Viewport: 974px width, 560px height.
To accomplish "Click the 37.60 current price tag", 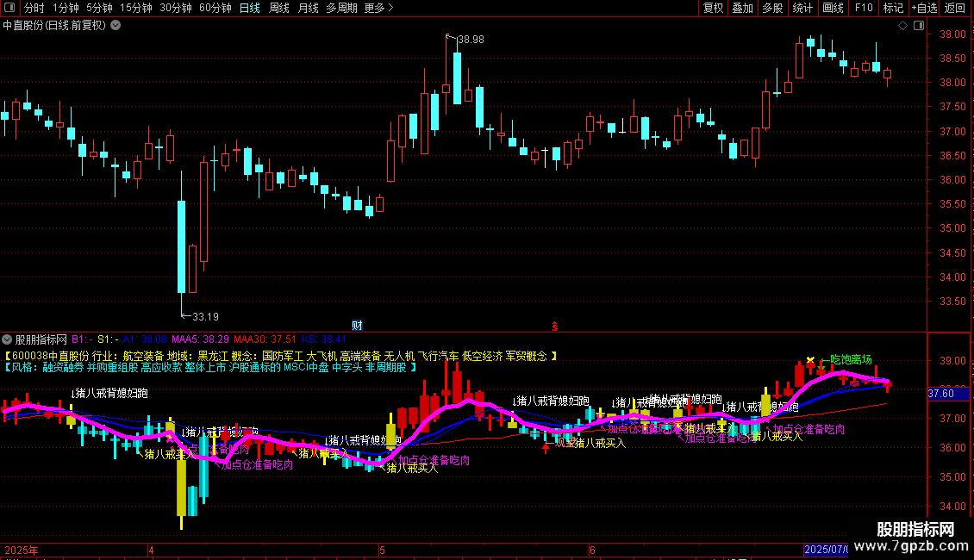I will [941, 393].
